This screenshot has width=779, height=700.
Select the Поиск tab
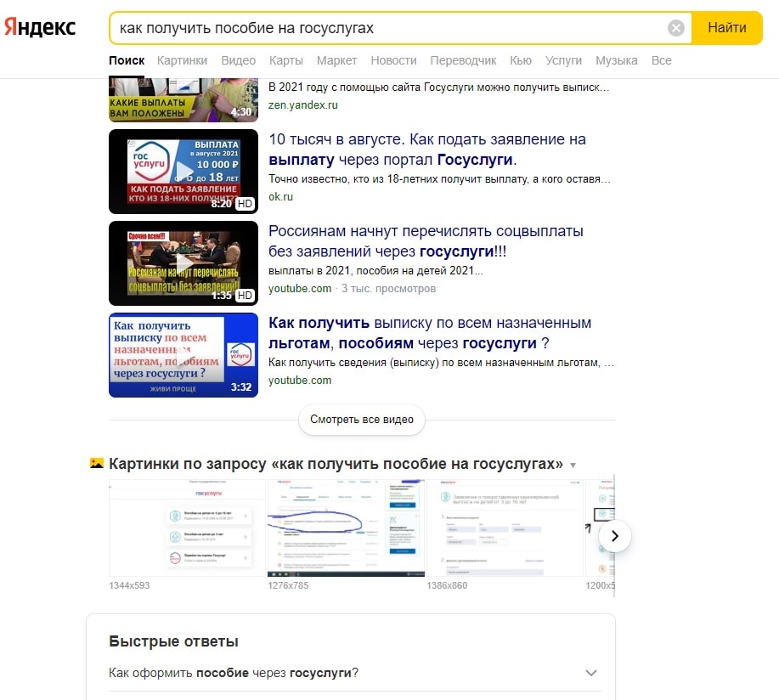coord(127,60)
